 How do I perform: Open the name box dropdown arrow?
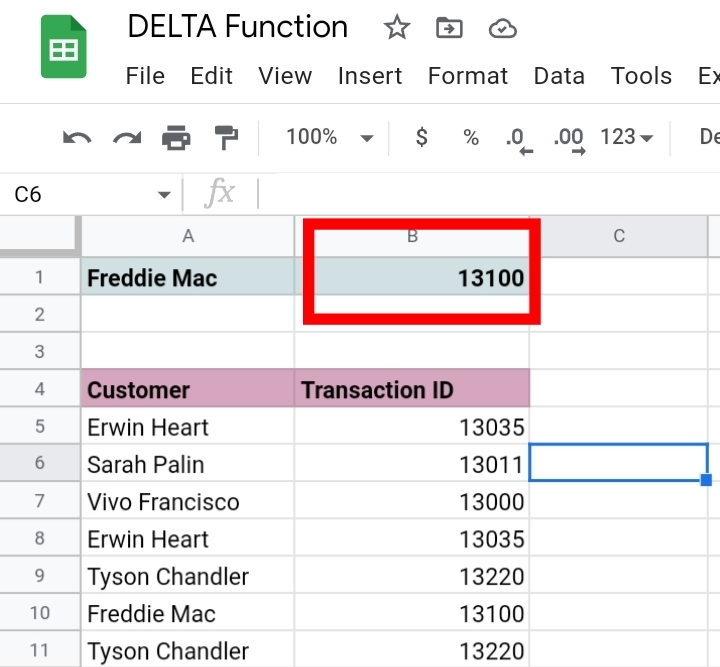pos(164,195)
